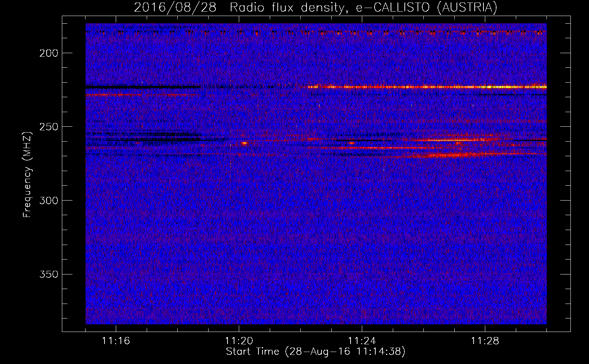Screen dimensions: 589x364
Task: Click the '250' frequency tick label
Action: [49, 127]
